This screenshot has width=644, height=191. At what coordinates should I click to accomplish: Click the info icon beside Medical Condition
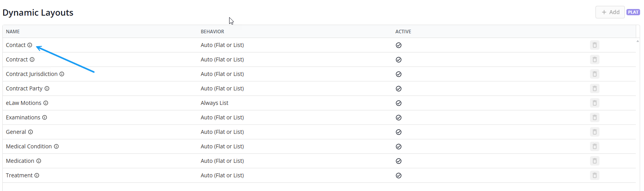56,146
